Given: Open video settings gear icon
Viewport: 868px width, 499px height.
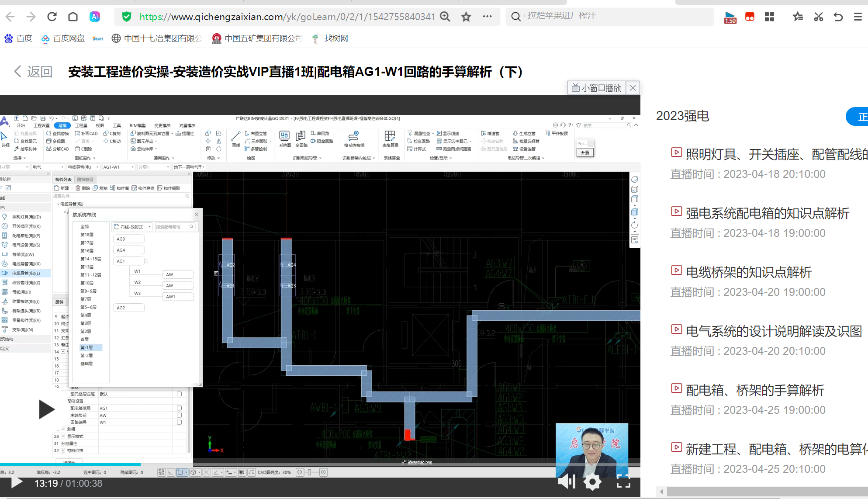Looking at the screenshot, I should [x=592, y=482].
